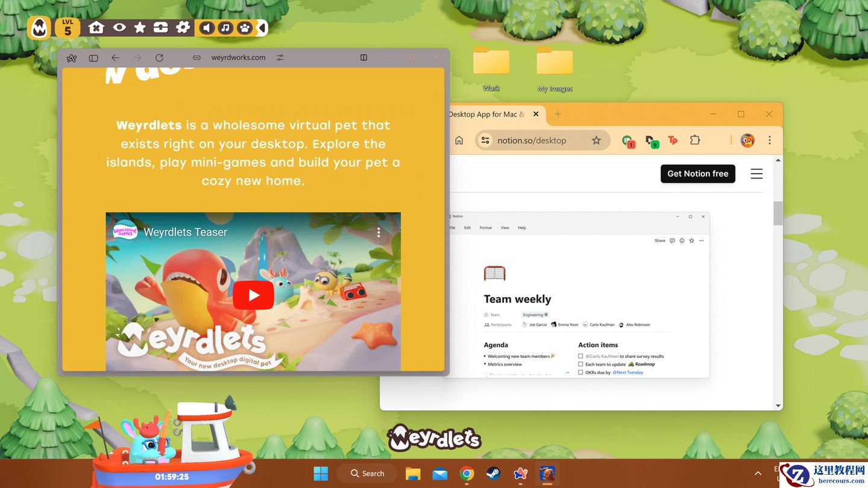Toggle music with the note icon
The image size is (868, 488).
click(225, 28)
